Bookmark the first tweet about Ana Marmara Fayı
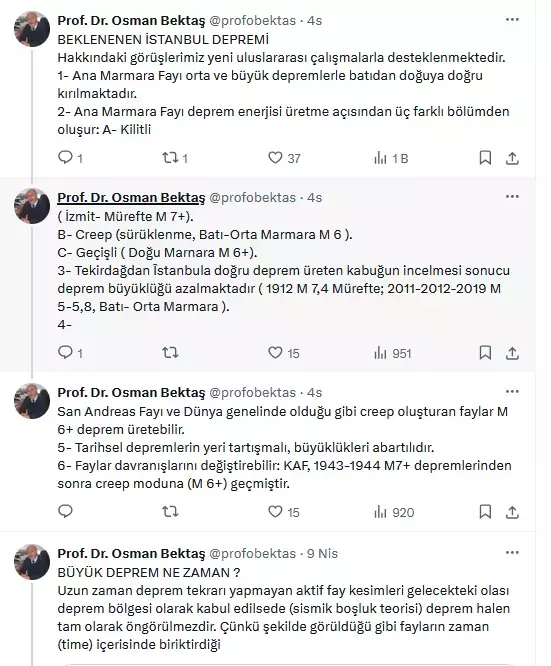Viewport: 551px width, 666px height. point(485,158)
